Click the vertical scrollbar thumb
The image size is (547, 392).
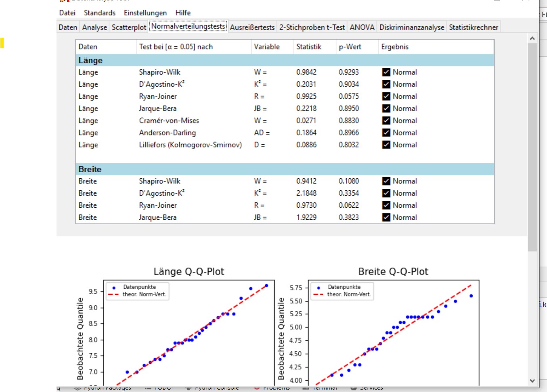532,147
